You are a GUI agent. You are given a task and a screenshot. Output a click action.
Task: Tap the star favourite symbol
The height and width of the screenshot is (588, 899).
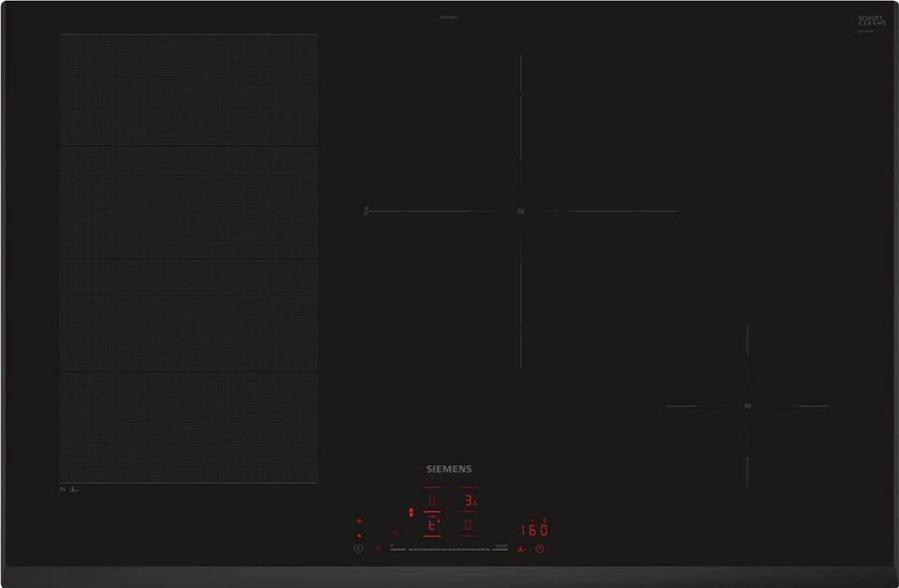pyautogui.click(x=396, y=533)
